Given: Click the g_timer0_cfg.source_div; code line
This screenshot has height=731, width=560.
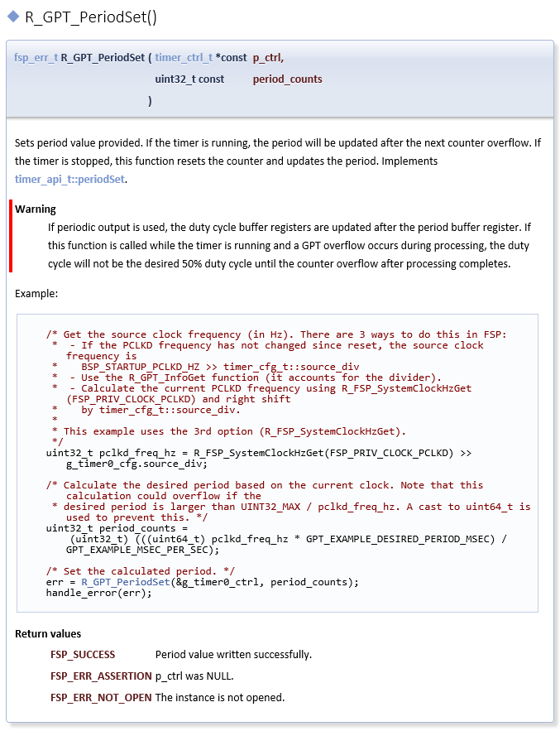Looking at the screenshot, I should (136, 464).
